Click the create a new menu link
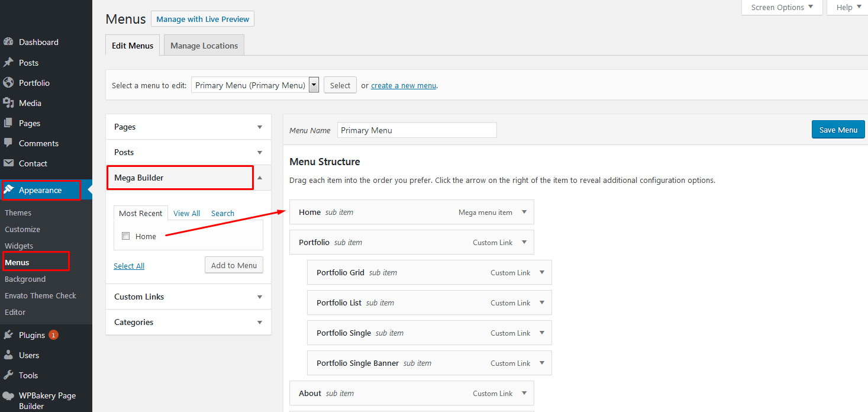Viewport: 868px width, 412px height. pos(404,85)
